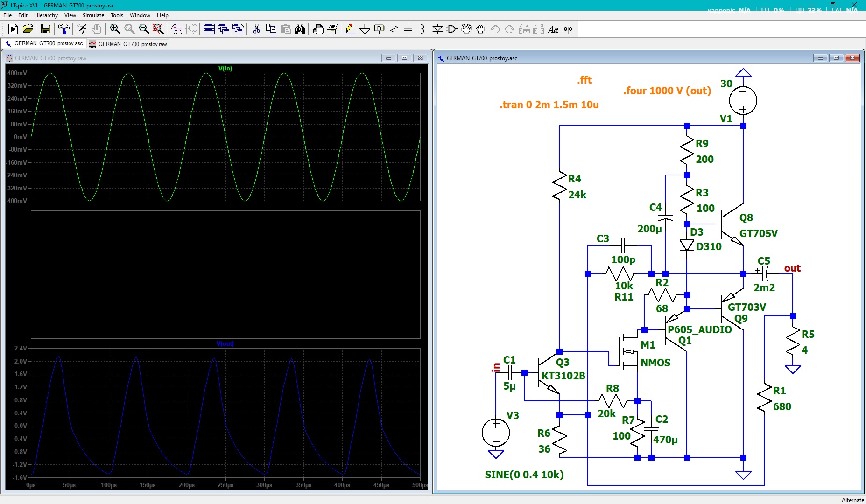Click the Halt simulation hand icon
This screenshot has height=504, width=866.
[x=96, y=29]
